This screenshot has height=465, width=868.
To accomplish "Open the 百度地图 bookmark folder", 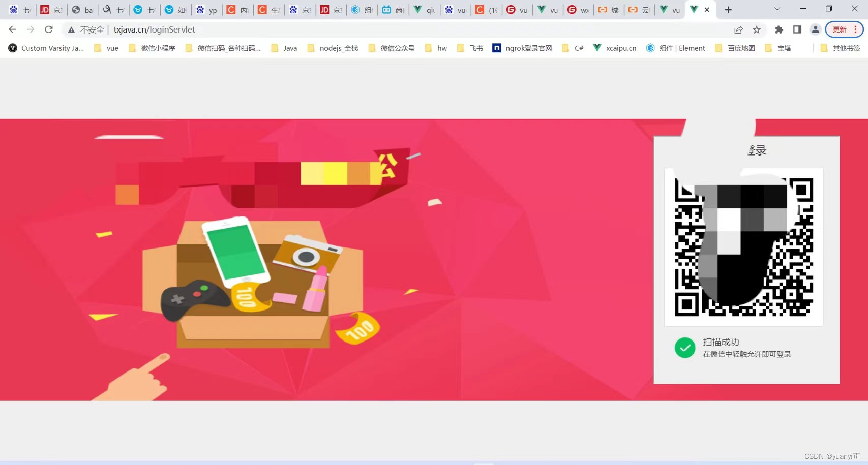I will point(735,48).
